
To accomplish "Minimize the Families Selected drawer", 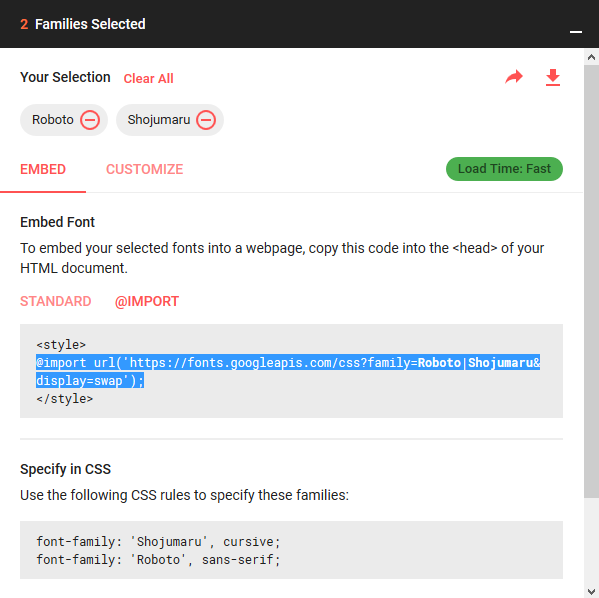I will (x=576, y=32).
